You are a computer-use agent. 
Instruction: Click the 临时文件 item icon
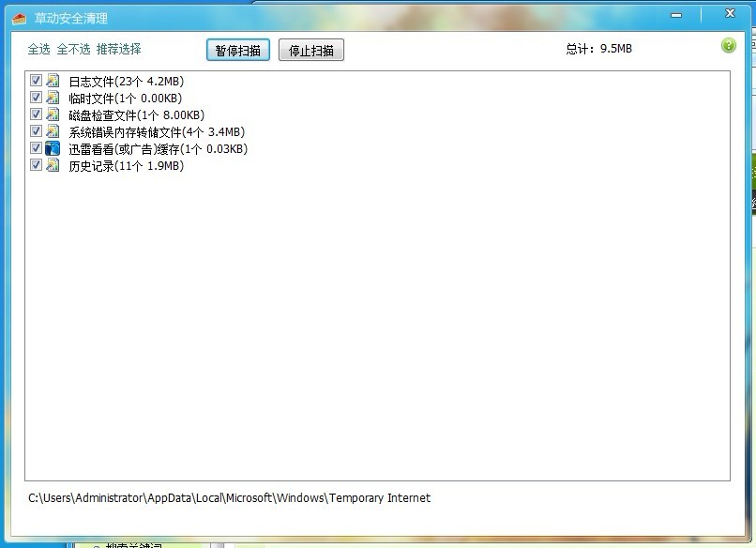click(x=53, y=98)
